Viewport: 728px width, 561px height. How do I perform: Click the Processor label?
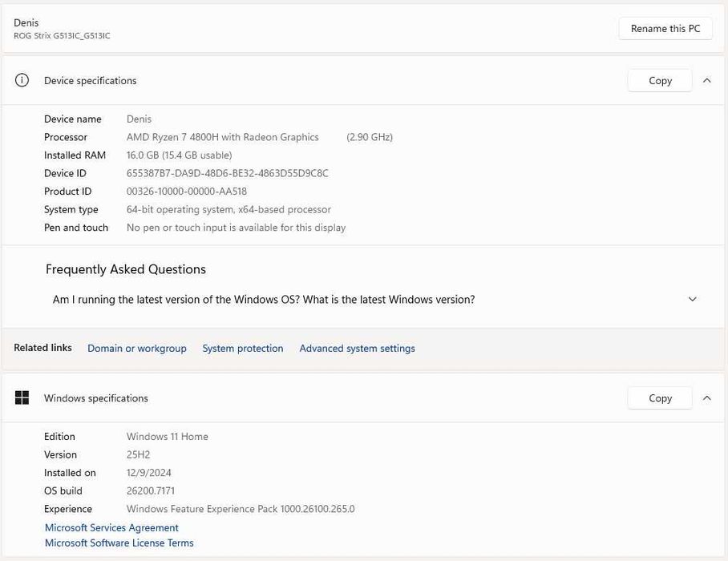(x=66, y=137)
